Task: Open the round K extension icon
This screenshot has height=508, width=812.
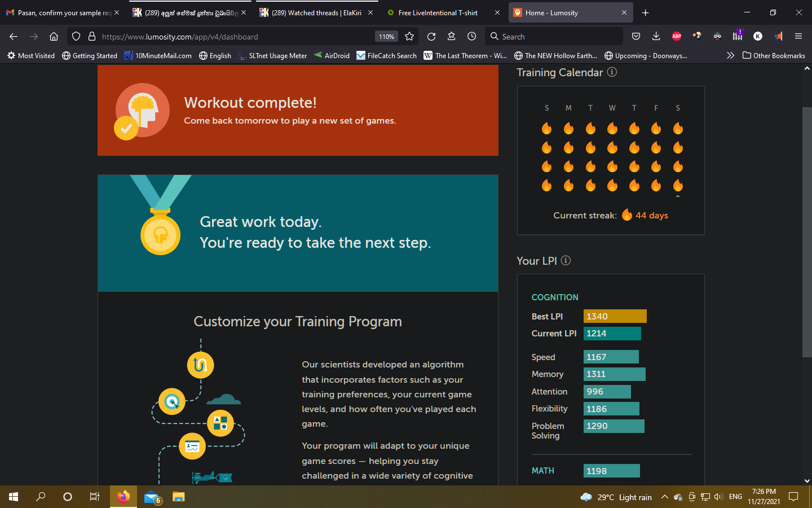Action: pos(758,37)
